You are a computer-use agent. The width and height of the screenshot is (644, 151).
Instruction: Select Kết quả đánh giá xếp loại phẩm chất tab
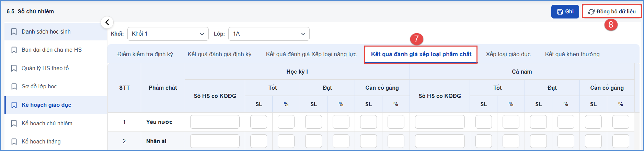(421, 54)
